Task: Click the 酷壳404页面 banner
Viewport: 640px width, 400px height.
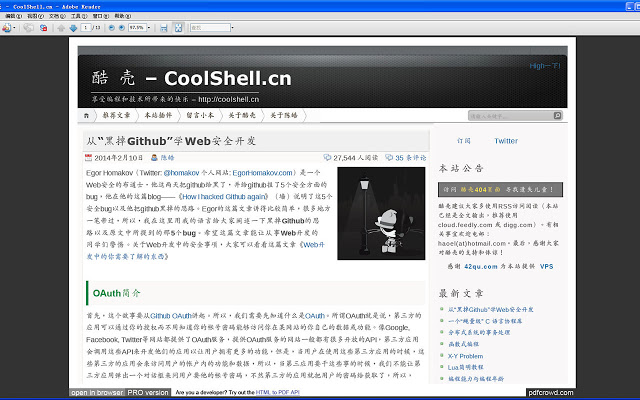Action: click(x=500, y=189)
